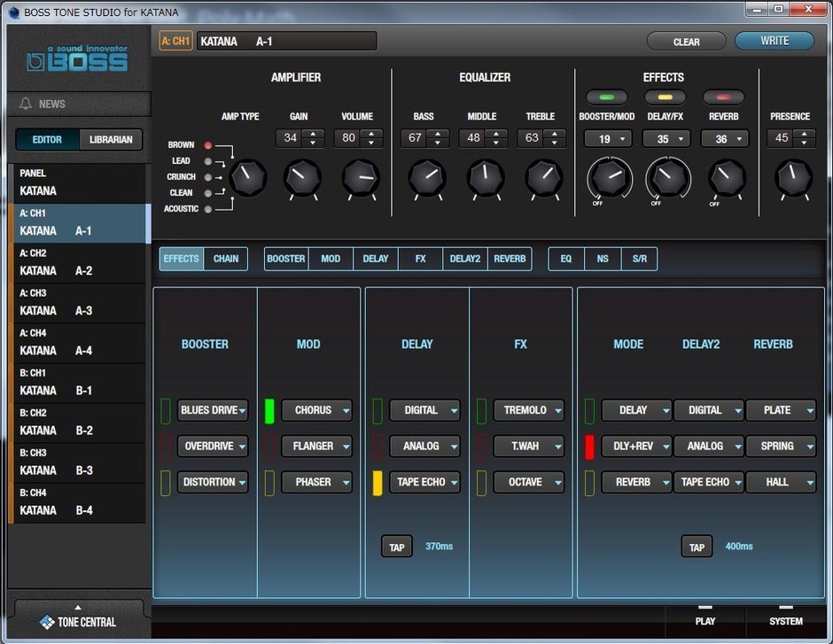Screen dimensions: 833x644
Task: Open the TREMOLO FX dropdown
Action: pyautogui.click(x=528, y=410)
